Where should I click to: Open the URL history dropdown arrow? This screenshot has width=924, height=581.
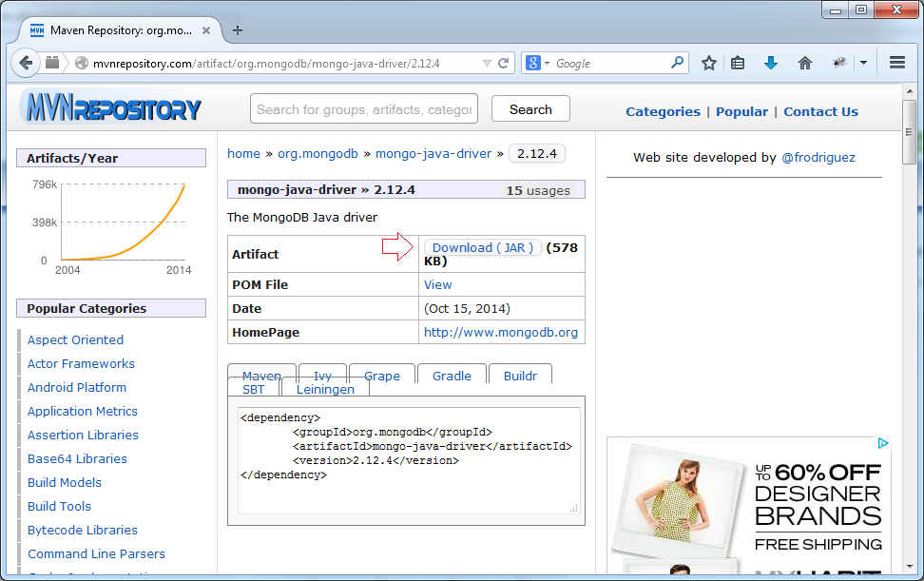(x=487, y=63)
